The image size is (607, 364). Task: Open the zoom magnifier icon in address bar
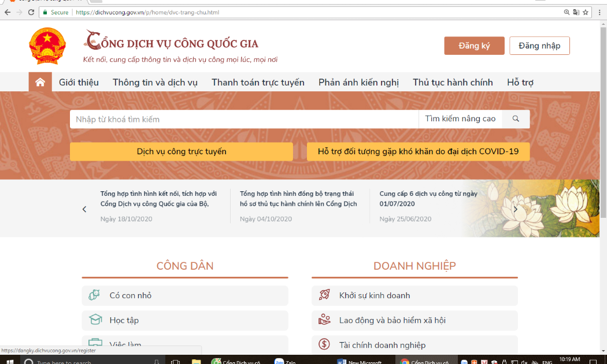[x=567, y=12]
